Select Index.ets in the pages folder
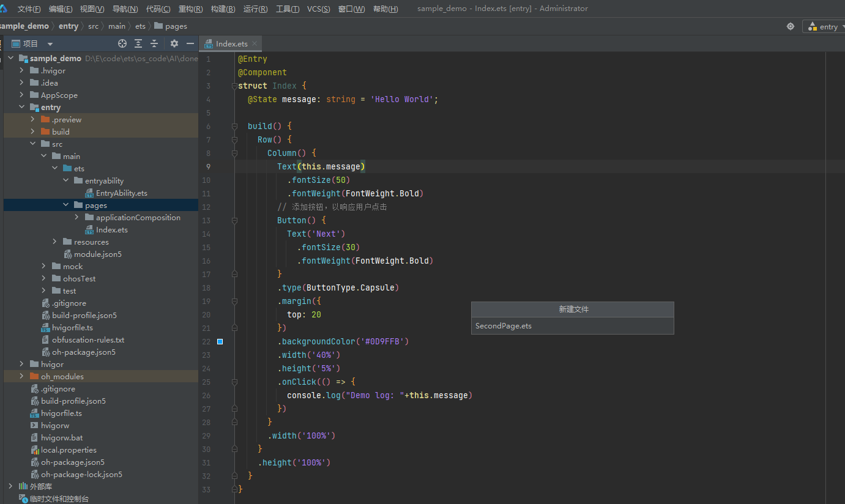The width and height of the screenshot is (845, 504). point(112,230)
